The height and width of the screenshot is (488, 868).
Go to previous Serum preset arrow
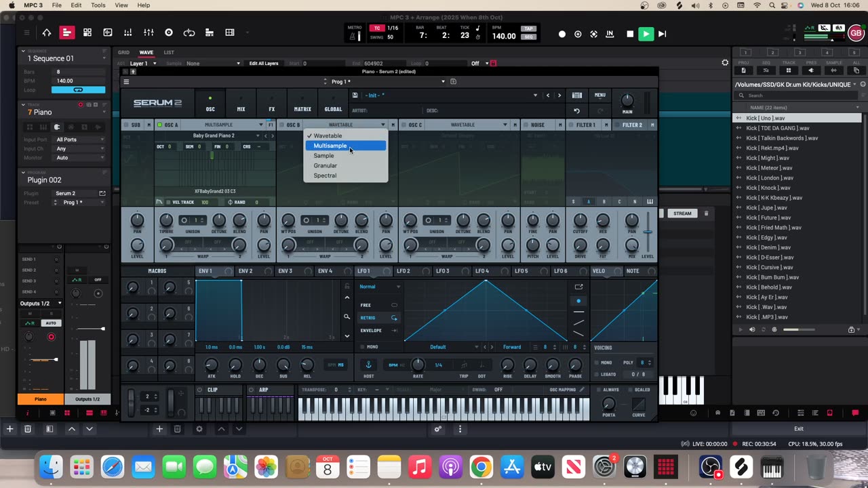548,95
